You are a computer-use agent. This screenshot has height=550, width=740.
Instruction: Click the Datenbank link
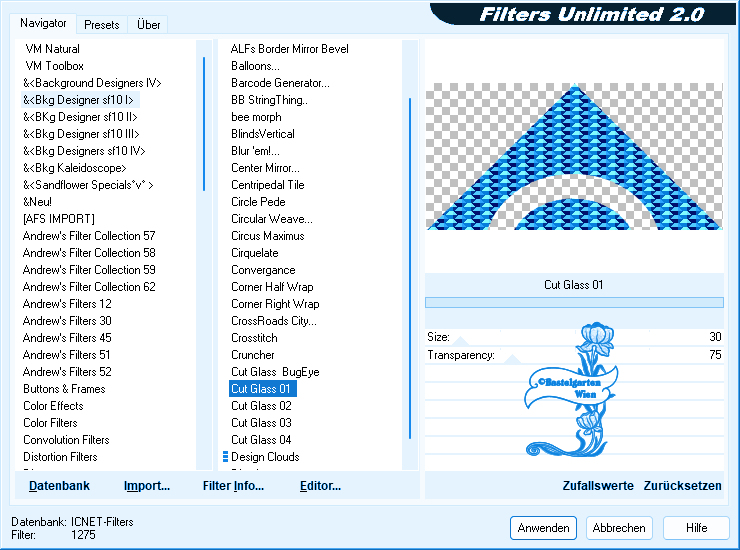[x=59, y=486]
